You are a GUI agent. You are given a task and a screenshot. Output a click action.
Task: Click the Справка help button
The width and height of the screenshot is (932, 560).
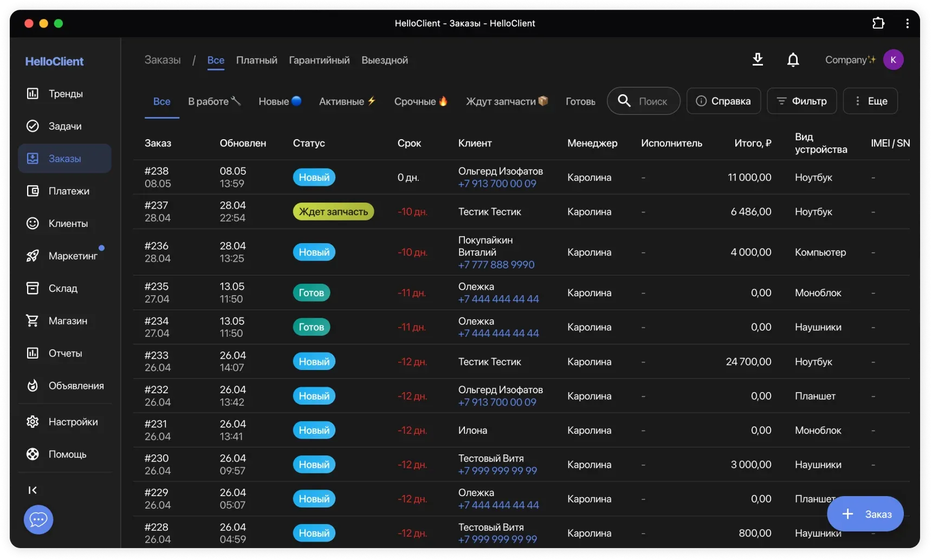point(723,101)
